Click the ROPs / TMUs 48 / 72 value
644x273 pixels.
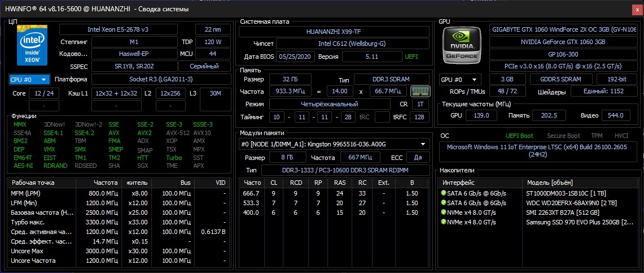click(x=506, y=91)
